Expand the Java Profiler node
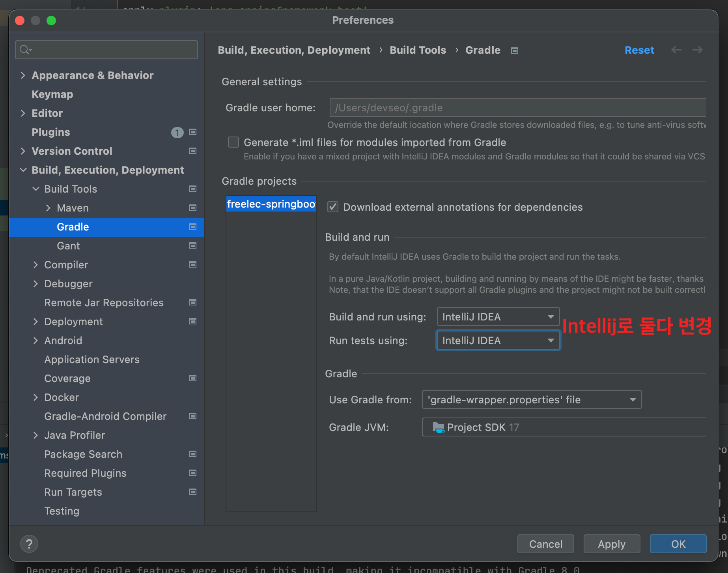The height and width of the screenshot is (573, 728). pyautogui.click(x=35, y=435)
